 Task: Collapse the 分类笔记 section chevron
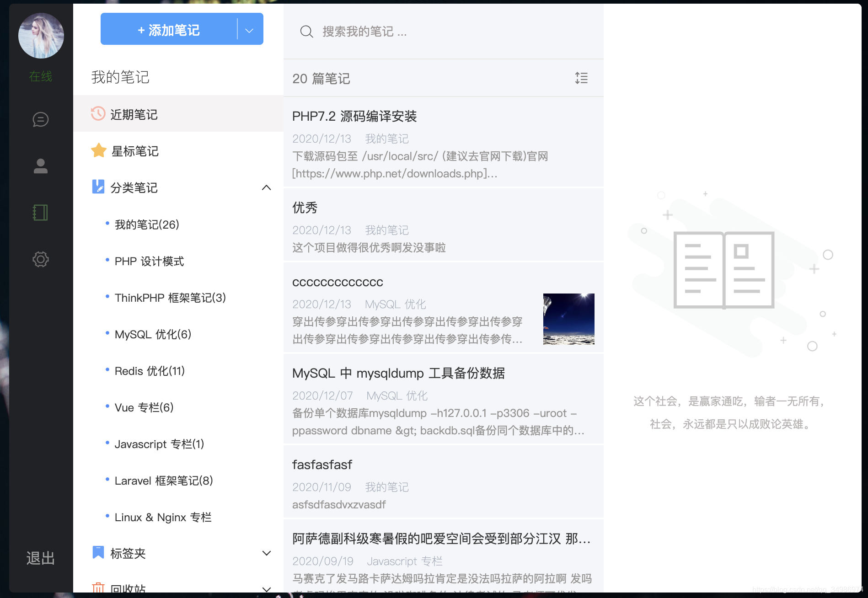click(x=267, y=187)
